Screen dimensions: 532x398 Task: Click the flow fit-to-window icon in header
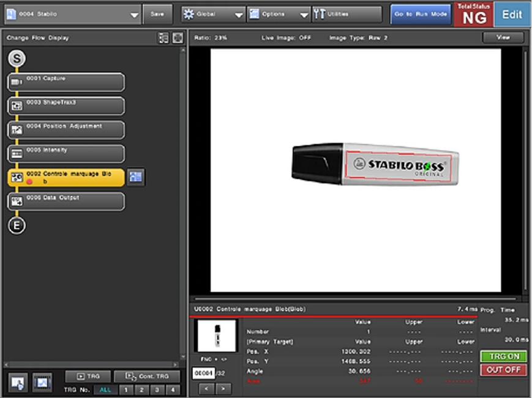pos(177,38)
